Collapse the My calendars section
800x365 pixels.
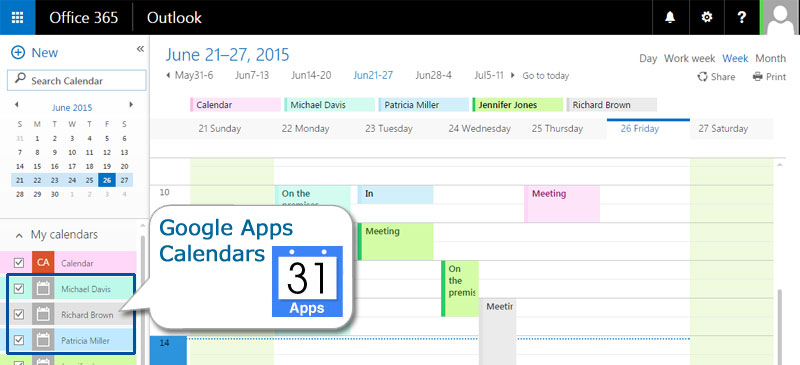click(19, 235)
